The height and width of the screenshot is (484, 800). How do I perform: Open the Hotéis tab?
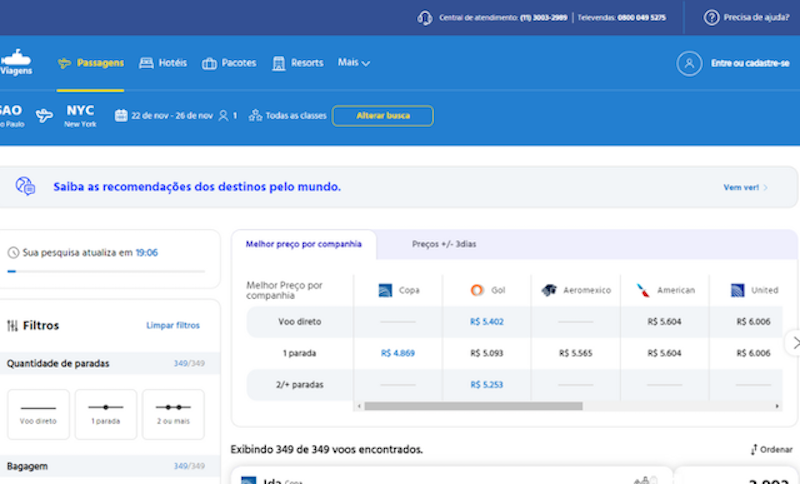point(163,63)
